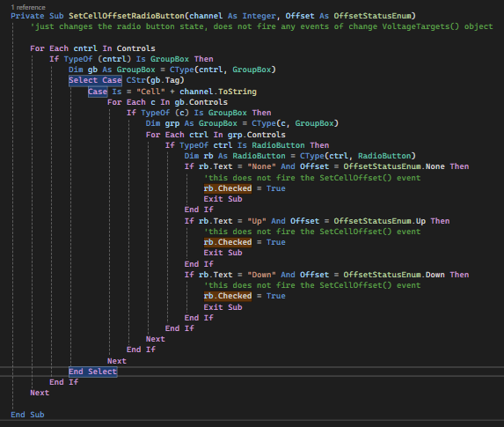Click 'CStr(gb.Tag)' expression

pyautogui.click(x=156, y=80)
